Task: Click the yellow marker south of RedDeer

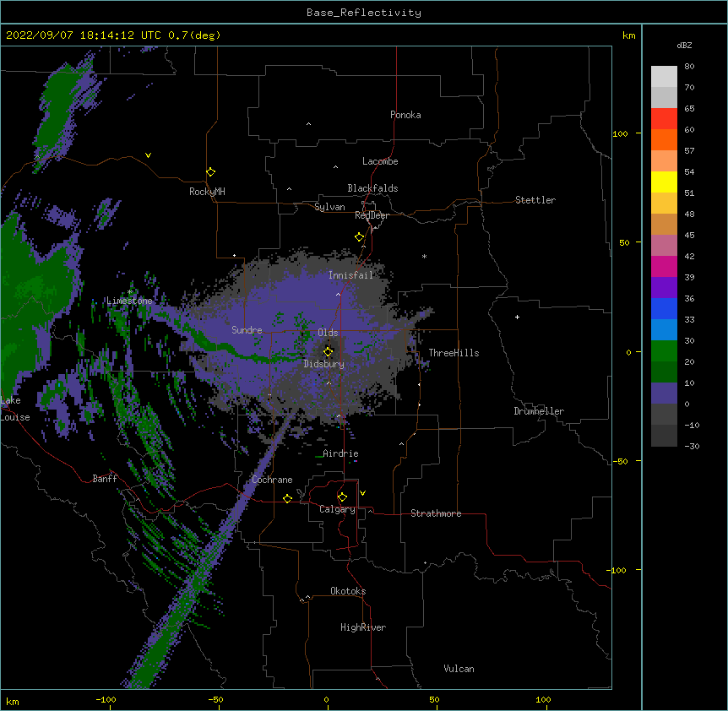Action: coord(359,237)
